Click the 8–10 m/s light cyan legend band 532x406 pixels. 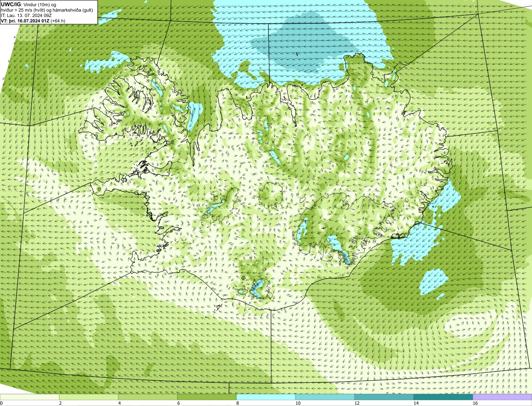tap(266, 397)
